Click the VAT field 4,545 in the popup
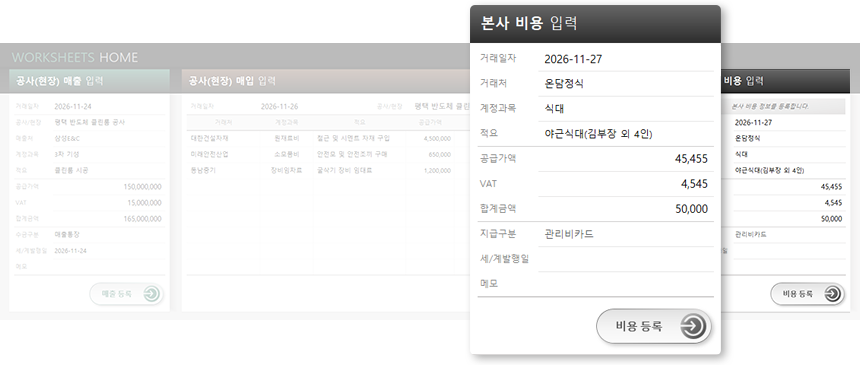The height and width of the screenshot is (365, 860). (x=626, y=184)
